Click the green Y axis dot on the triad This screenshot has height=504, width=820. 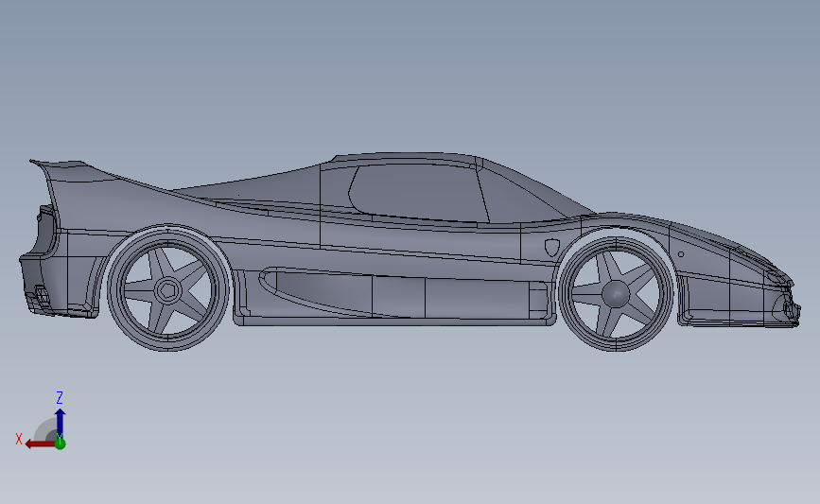pos(61,443)
